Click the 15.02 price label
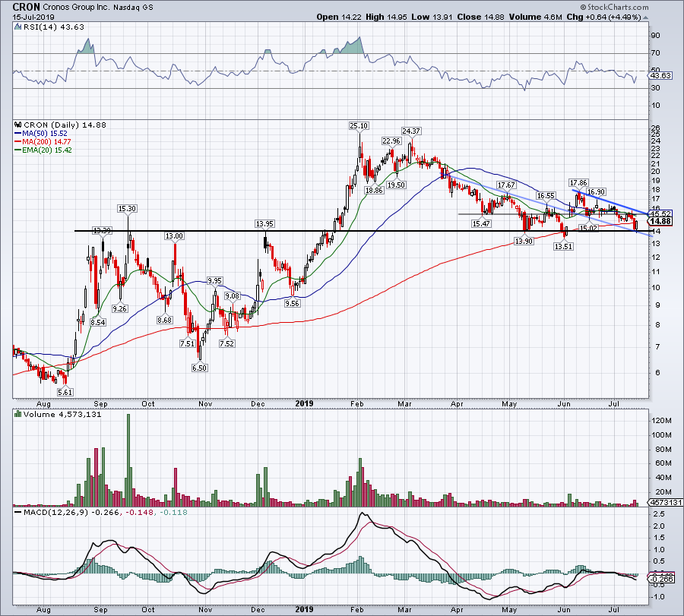The height and width of the screenshot is (616, 684). [x=588, y=228]
